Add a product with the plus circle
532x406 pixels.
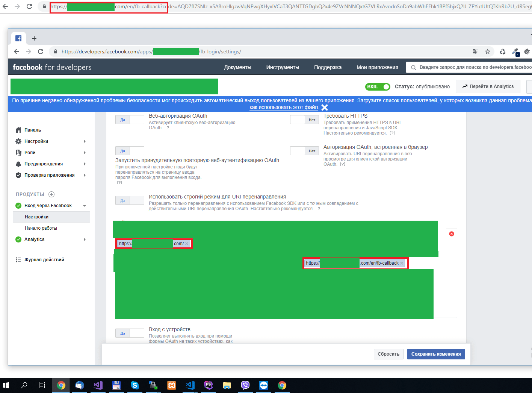coord(51,194)
